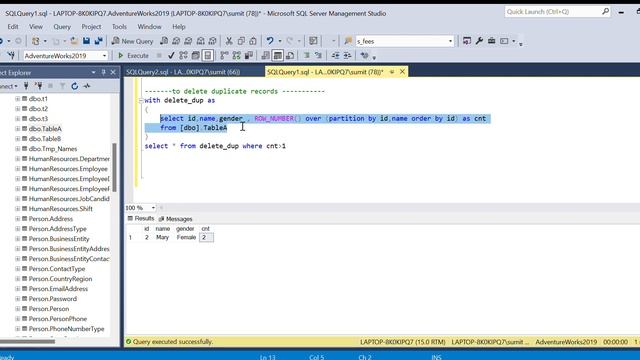Click the Activity Monitor icon in Object Explorer

pyautogui.click(x=87, y=86)
